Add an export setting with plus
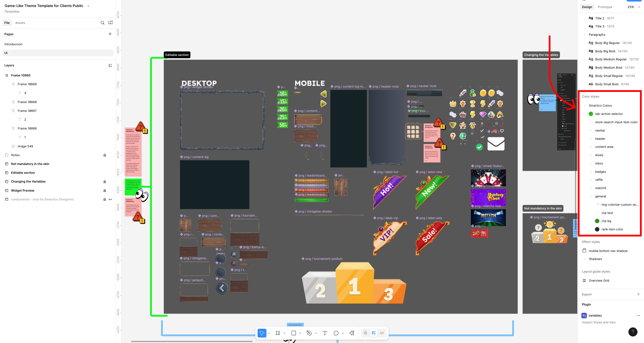 [638, 294]
